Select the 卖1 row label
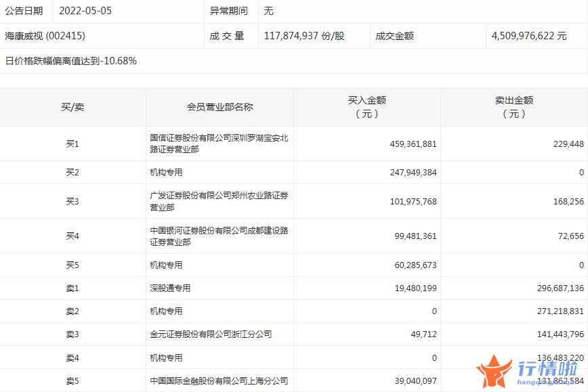Image resolution: width=588 pixels, height=392 pixels. coord(72,288)
